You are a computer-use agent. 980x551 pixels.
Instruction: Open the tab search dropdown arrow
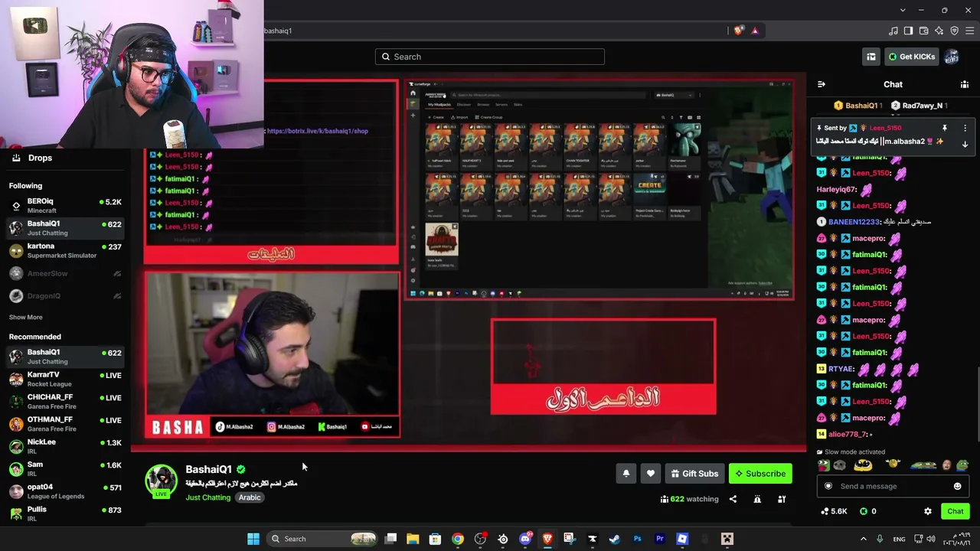pyautogui.click(x=903, y=10)
